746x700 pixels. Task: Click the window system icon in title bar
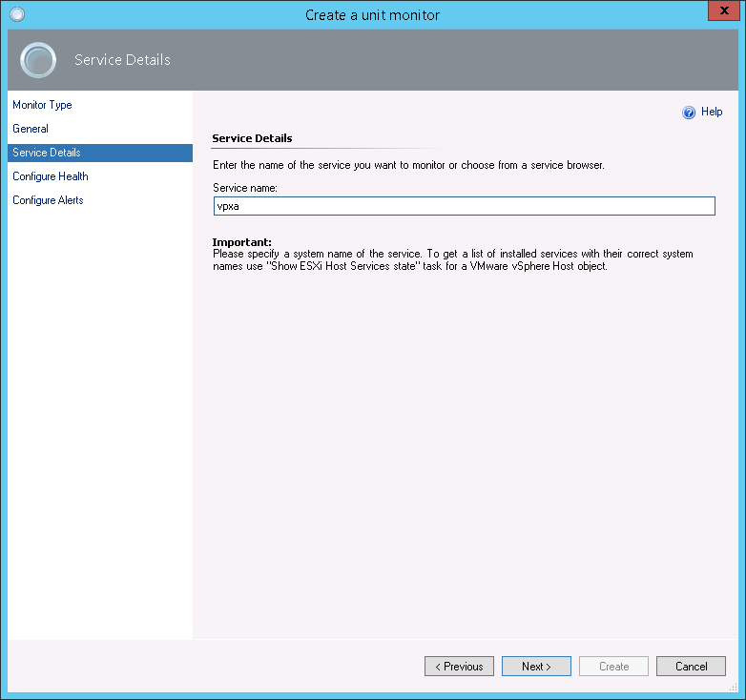tap(16, 14)
